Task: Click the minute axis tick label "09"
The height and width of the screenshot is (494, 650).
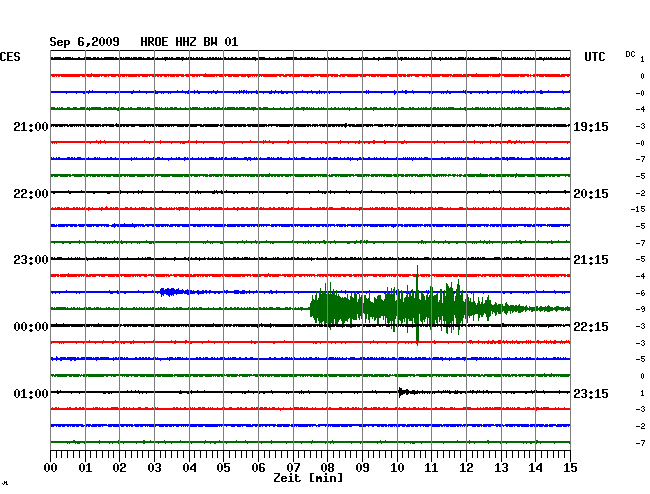Action: pyautogui.click(x=362, y=468)
